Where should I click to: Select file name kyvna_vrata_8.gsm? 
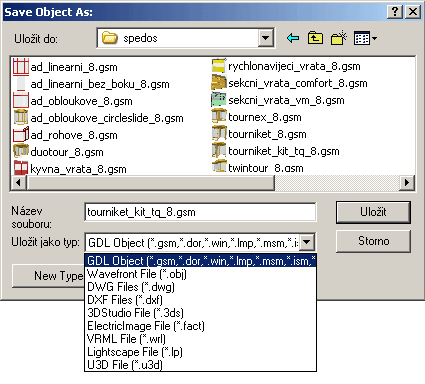pos(78,169)
